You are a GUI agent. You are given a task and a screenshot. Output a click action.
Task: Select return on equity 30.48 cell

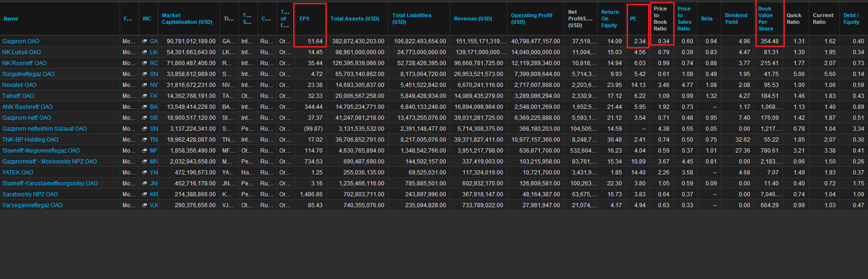tap(614, 140)
